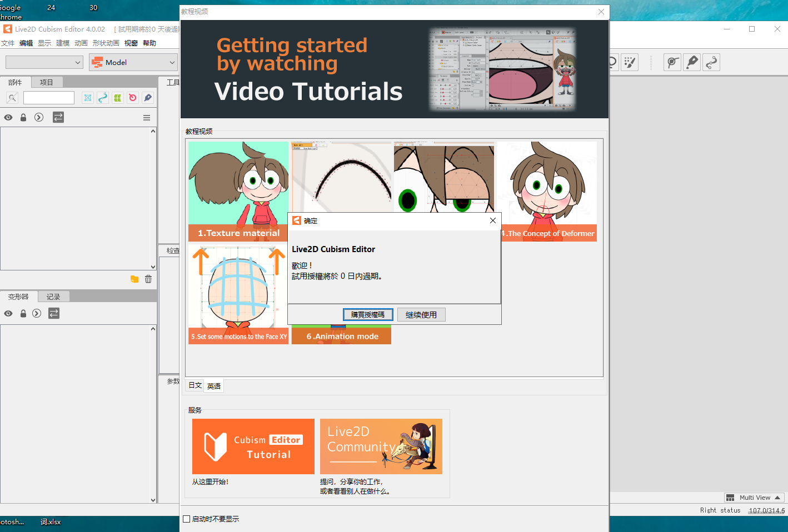The height and width of the screenshot is (532, 788).
Task: Open the eye mesh tutorial thumbnail
Action: [x=444, y=177]
